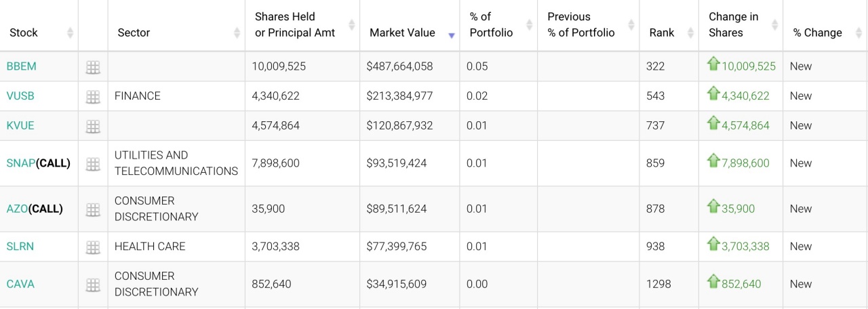The height and width of the screenshot is (309, 868).
Task: Click the green up arrow in BBEM row
Action: [x=713, y=64]
